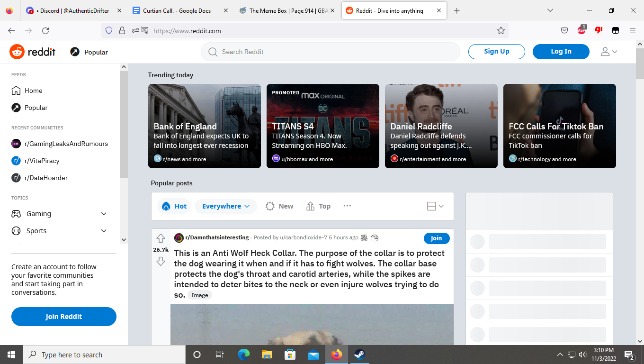644x364 pixels.
Task: Open the card view layout dropdown
Action: 435,206
